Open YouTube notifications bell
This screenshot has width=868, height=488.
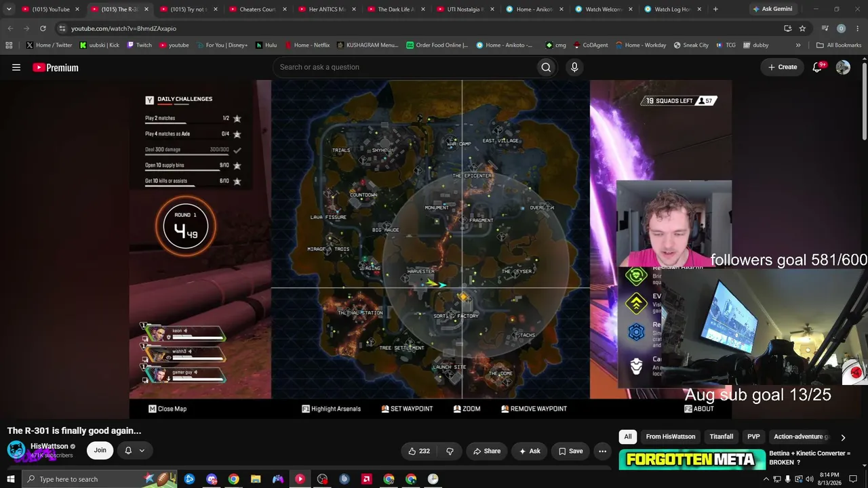pyautogui.click(x=818, y=67)
